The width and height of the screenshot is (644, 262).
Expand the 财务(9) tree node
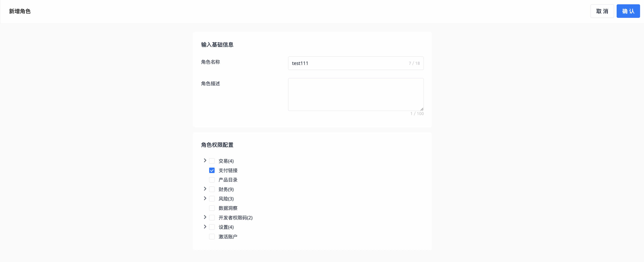coord(205,189)
